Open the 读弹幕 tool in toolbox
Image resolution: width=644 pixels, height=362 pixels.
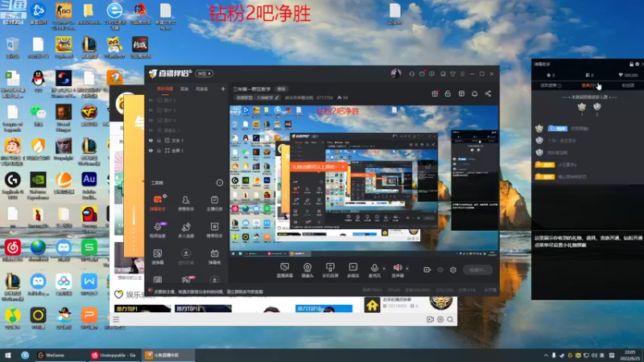[157, 257]
